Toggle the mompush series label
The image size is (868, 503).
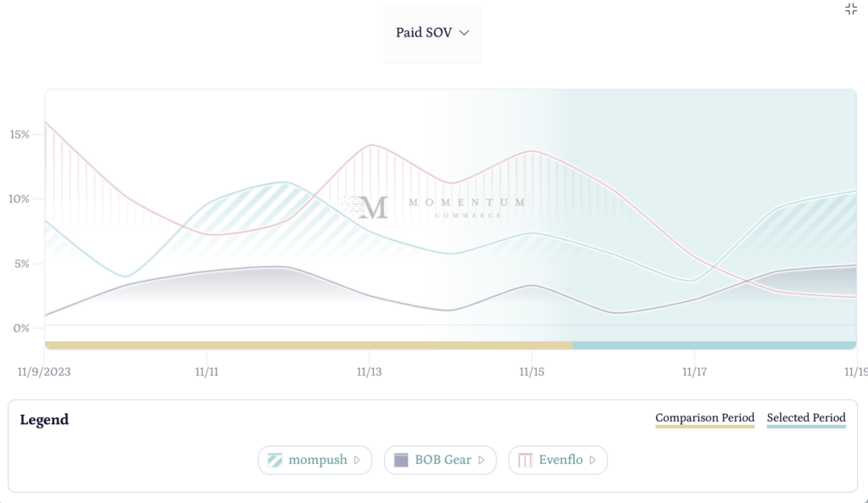[x=318, y=460]
